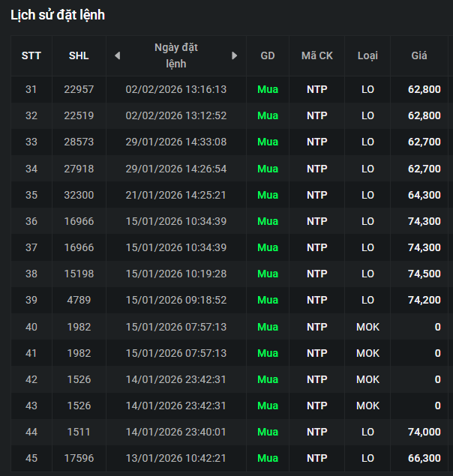The image size is (453, 476).
Task: Click NTP code in row 38
Action: (317, 274)
